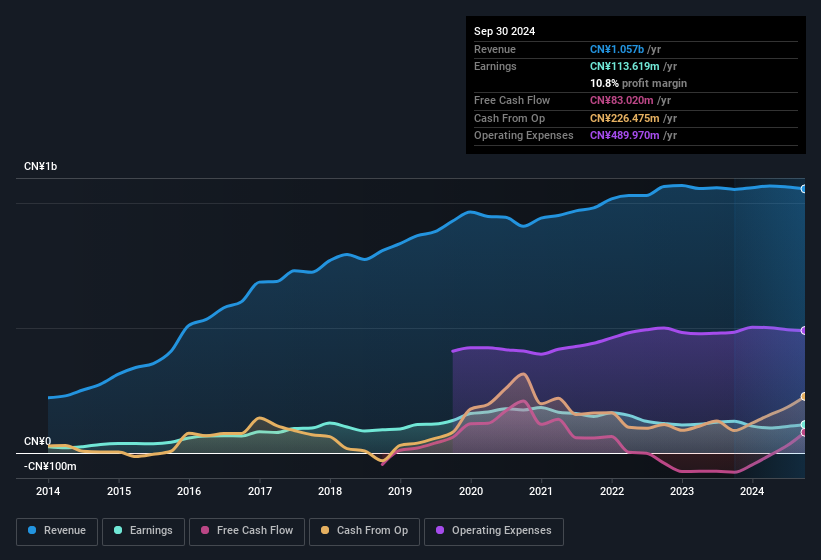Click the CN¥1.057b revenue value
821x560 pixels.
[x=617, y=49]
